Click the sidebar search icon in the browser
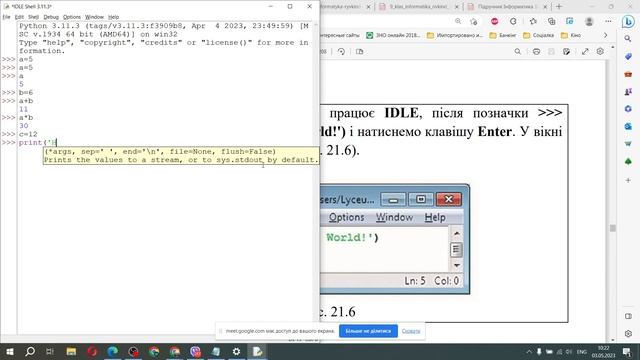Image resolution: width=640 pixels, height=360 pixels. 628,39
